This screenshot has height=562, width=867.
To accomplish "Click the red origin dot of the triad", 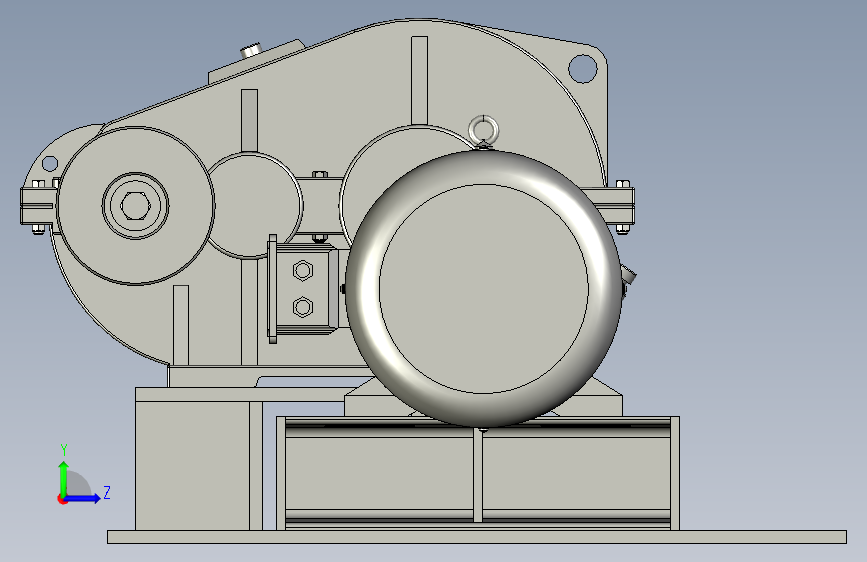I will pyautogui.click(x=62, y=499).
